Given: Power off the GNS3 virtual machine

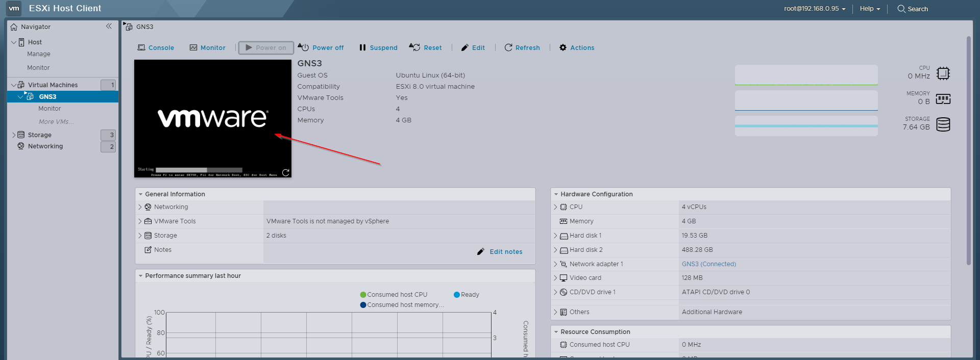Looking at the screenshot, I should coord(321,47).
